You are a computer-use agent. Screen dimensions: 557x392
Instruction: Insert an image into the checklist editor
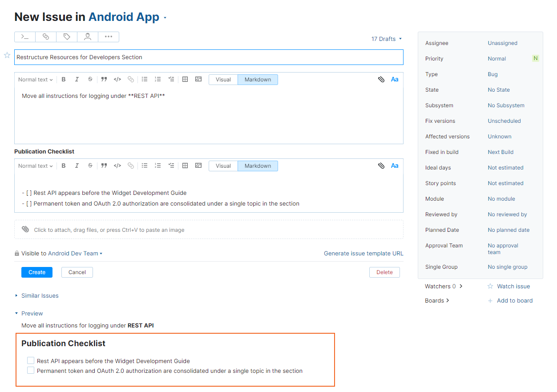(x=198, y=166)
